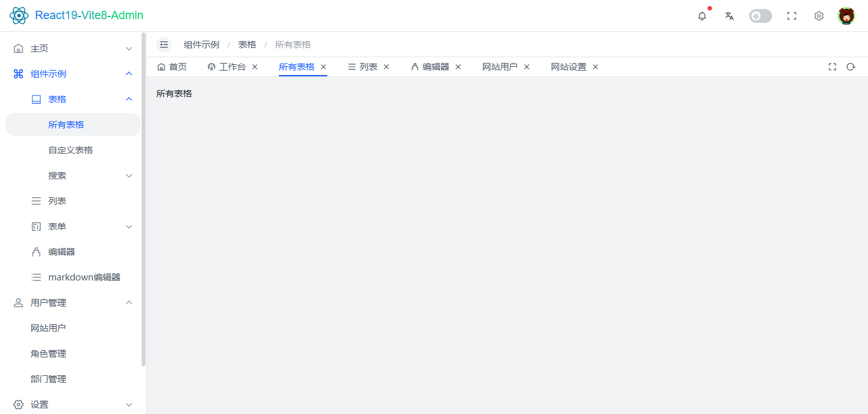Open the header settings gear
Screen dimensions: 868x414
tap(819, 16)
